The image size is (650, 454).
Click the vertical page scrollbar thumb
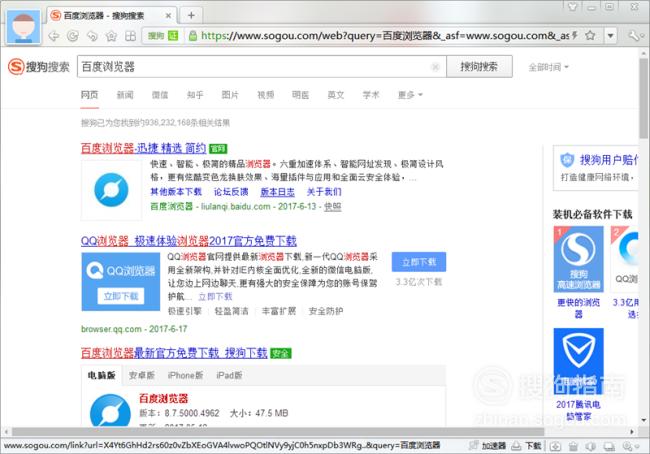[643, 98]
